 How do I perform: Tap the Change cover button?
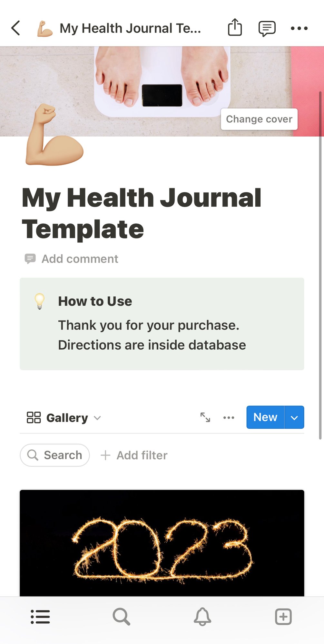[x=259, y=119]
